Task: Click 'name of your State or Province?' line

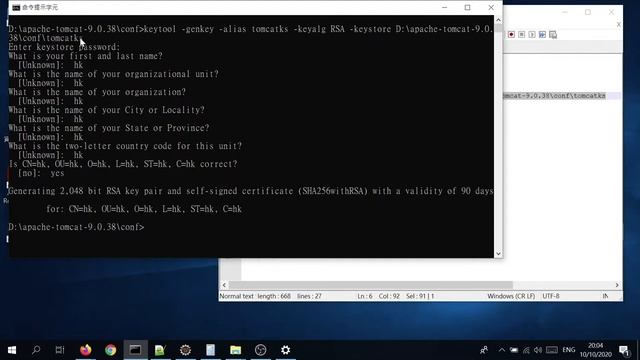Action: [109, 128]
